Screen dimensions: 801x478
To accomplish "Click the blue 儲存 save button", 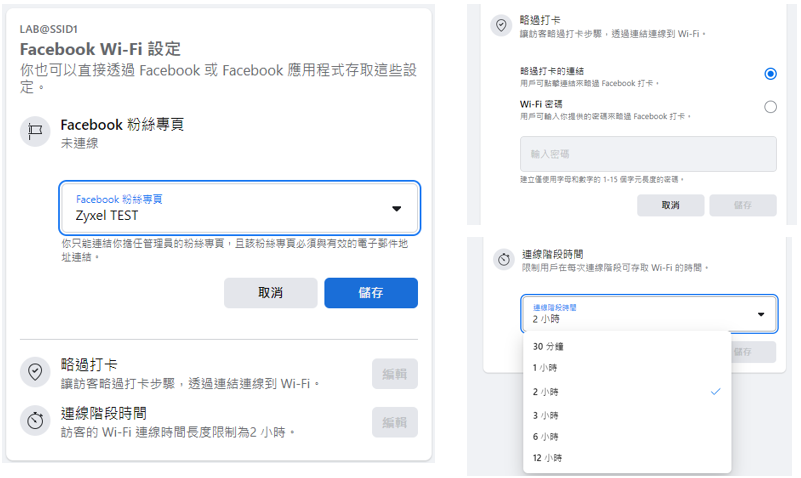I will 371,293.
